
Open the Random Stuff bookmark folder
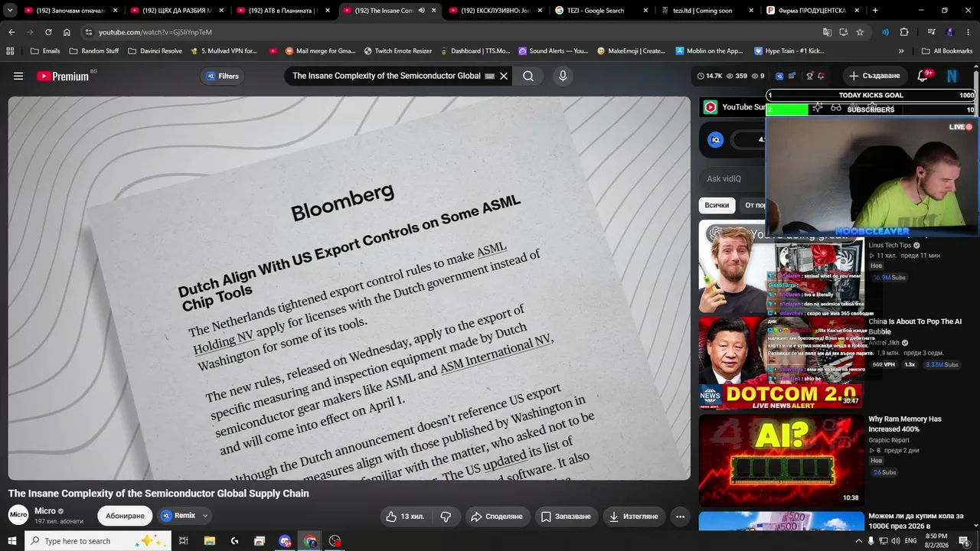click(94, 51)
